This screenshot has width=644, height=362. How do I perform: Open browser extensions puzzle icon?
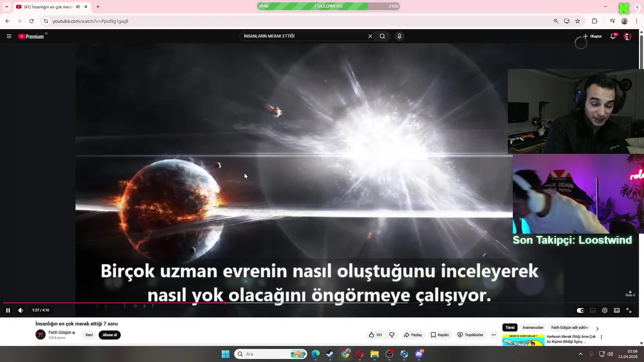click(x=595, y=21)
